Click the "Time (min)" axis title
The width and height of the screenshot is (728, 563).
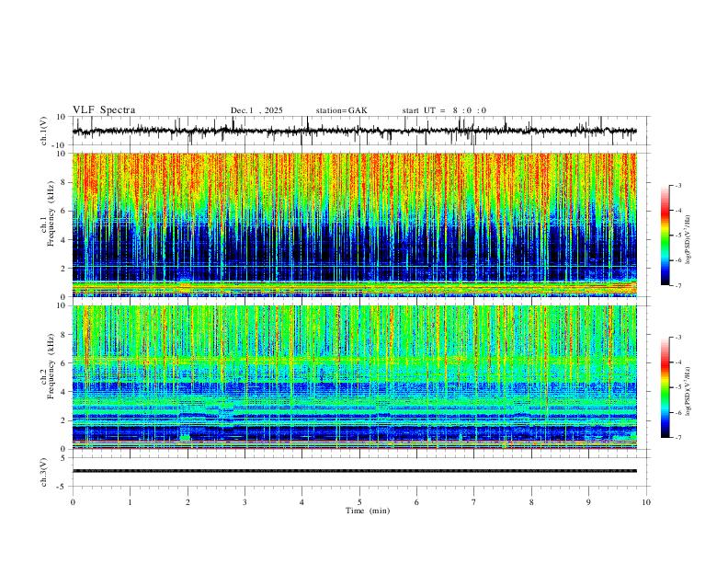pos(368,511)
